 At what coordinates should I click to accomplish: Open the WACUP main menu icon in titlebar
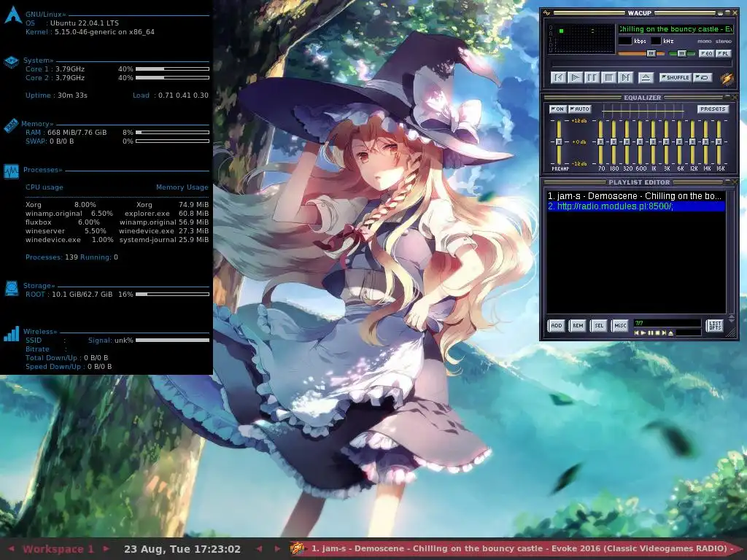tap(546, 13)
